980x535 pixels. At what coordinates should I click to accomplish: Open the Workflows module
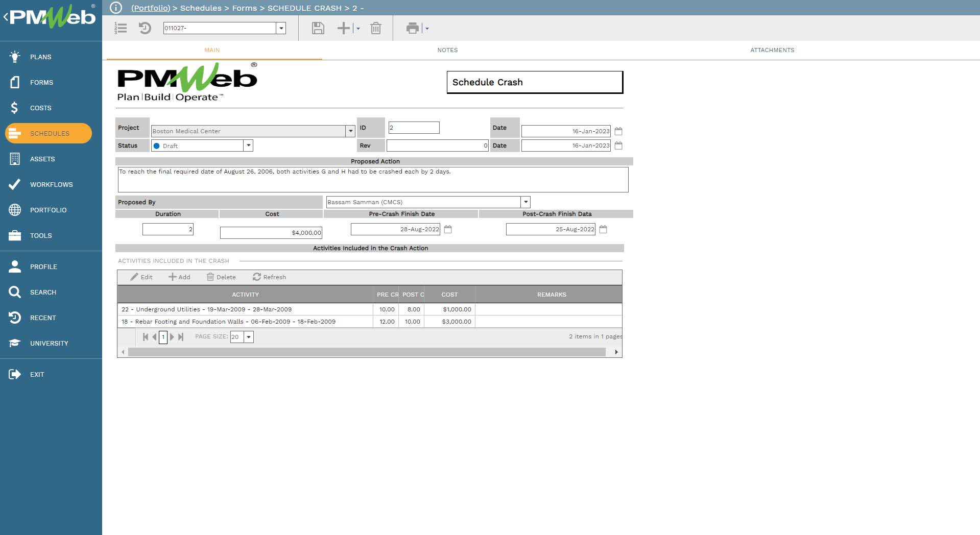51,184
